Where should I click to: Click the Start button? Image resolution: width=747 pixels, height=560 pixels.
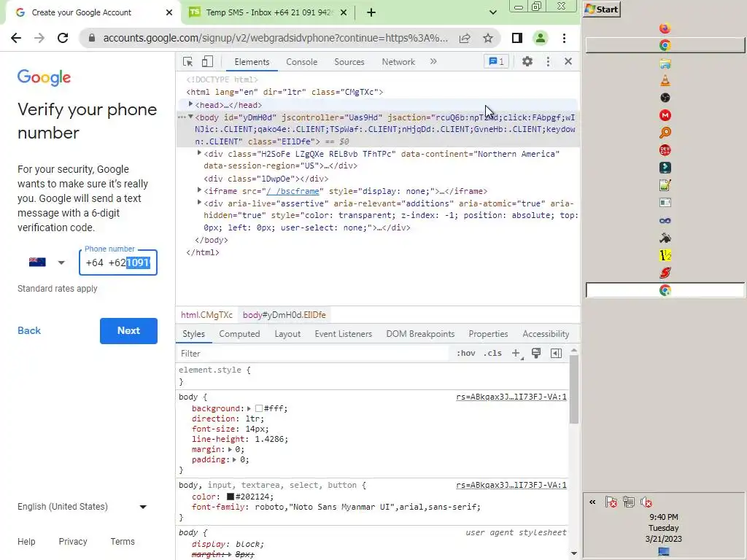click(602, 9)
